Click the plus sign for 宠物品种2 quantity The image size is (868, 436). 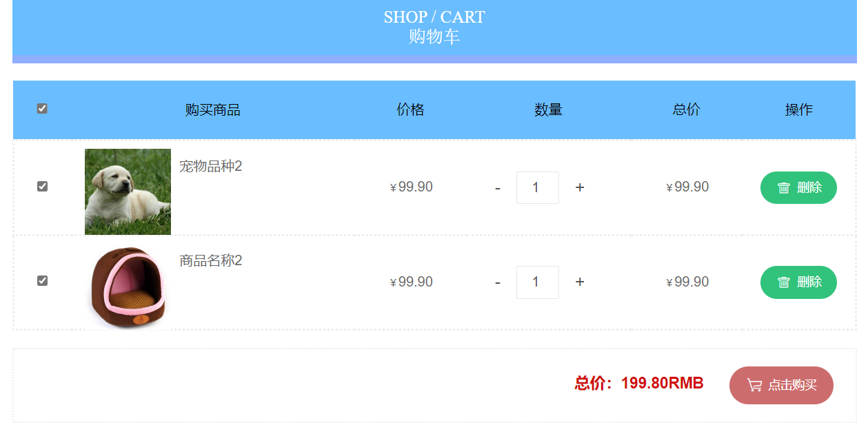[x=580, y=187]
